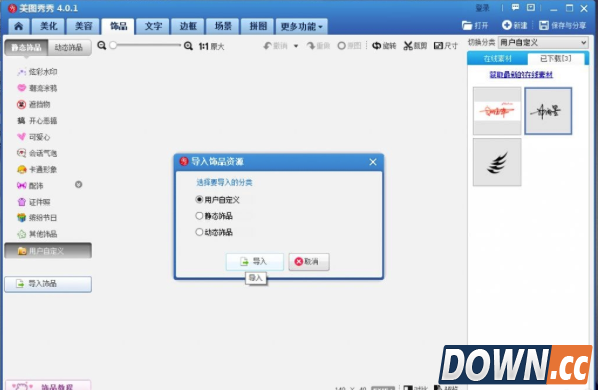598x390 pixels.
Task: Switch to the 已下载[3] tab
Action: tap(556, 59)
